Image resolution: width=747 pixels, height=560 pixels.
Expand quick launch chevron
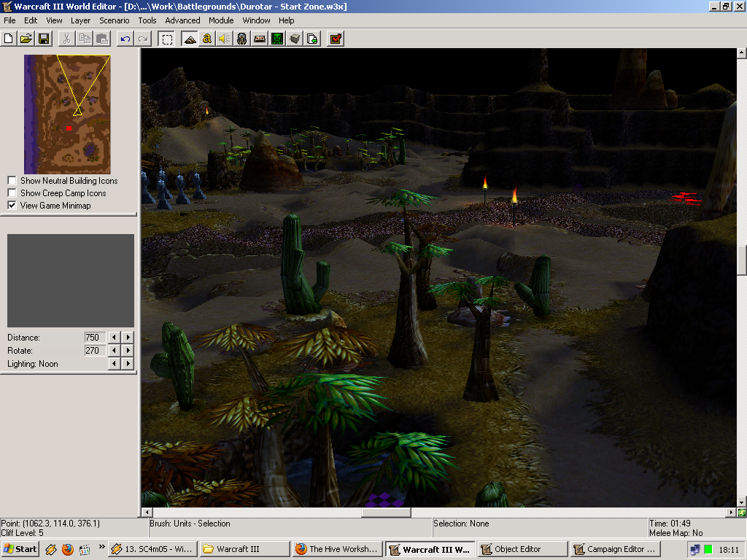[101, 547]
